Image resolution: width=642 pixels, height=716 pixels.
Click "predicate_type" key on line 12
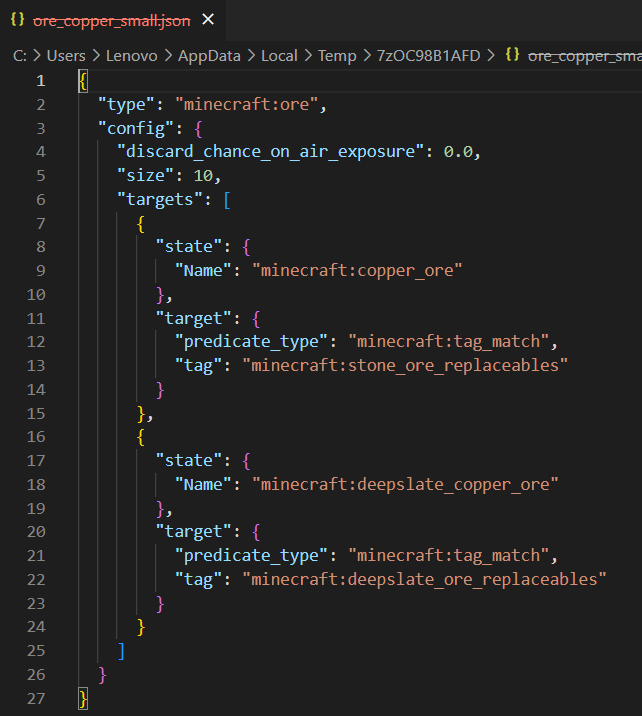[251, 342]
